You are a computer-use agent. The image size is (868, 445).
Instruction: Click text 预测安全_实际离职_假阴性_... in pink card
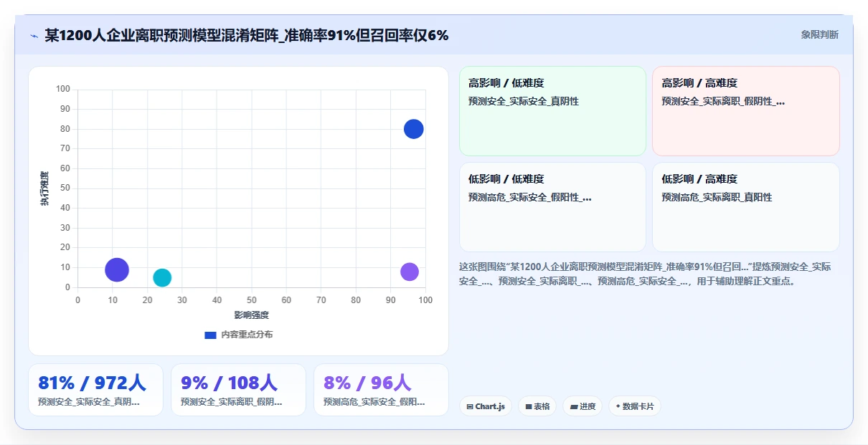click(x=723, y=102)
